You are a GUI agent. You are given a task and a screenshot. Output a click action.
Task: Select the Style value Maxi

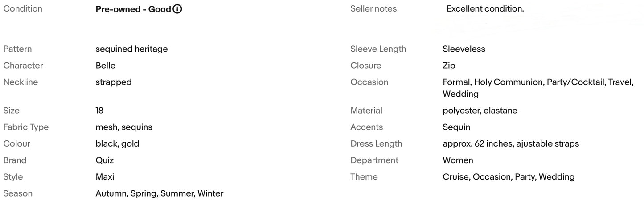click(105, 177)
